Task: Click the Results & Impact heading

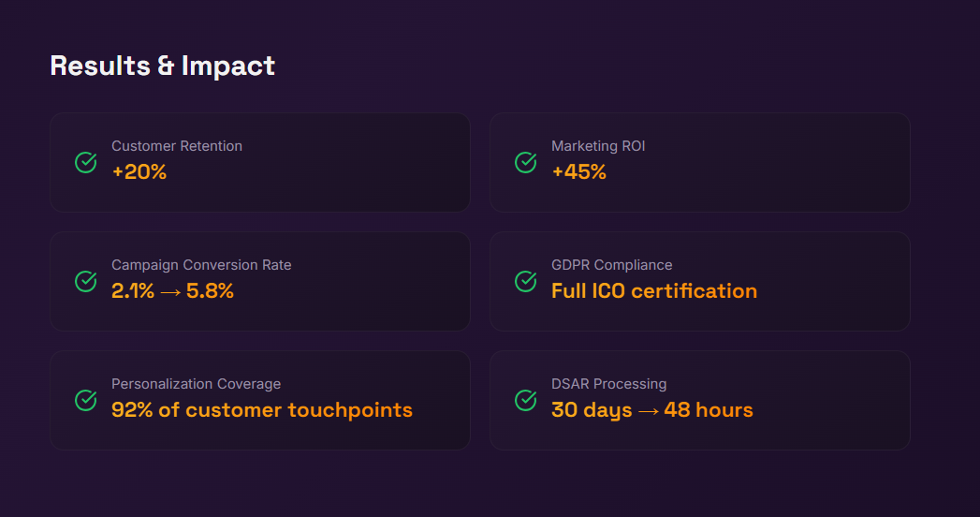Action: click(162, 66)
